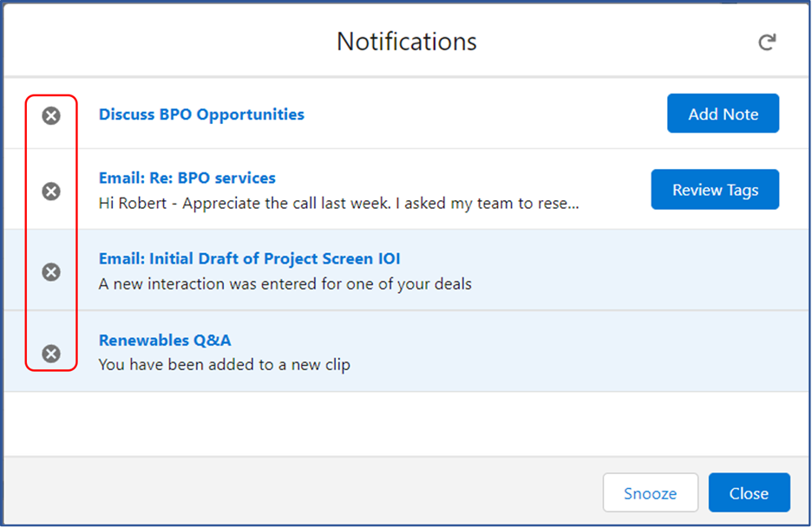Select the 'A new interaction was entered' description
This screenshot has width=812, height=527.
click(x=285, y=284)
